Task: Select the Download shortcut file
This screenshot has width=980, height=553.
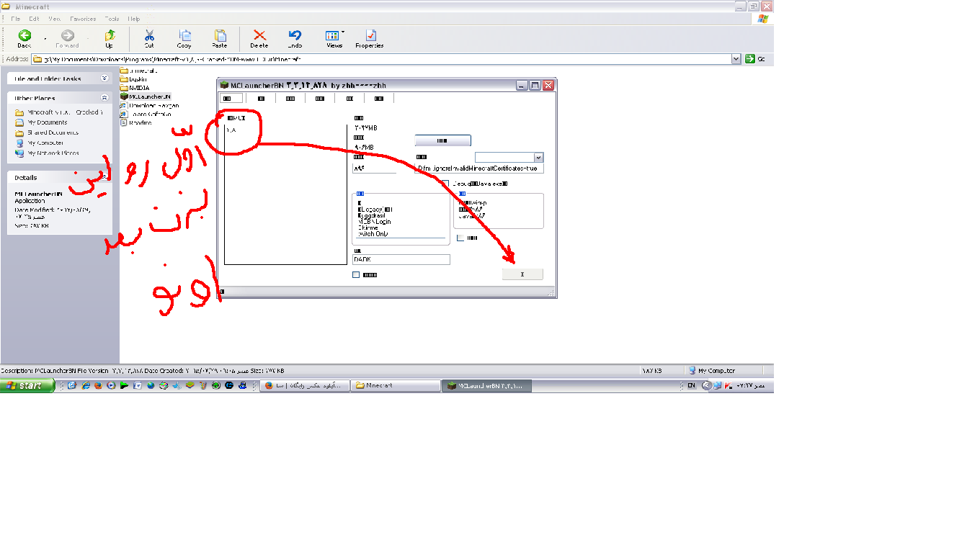Action: [x=149, y=105]
